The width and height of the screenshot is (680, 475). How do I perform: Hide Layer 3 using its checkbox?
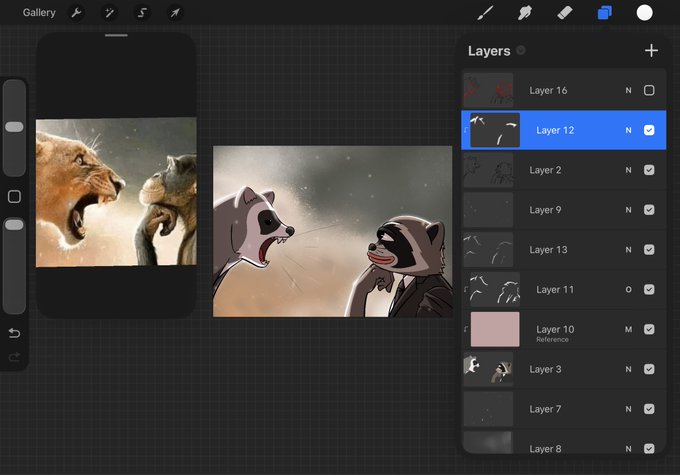pos(649,369)
